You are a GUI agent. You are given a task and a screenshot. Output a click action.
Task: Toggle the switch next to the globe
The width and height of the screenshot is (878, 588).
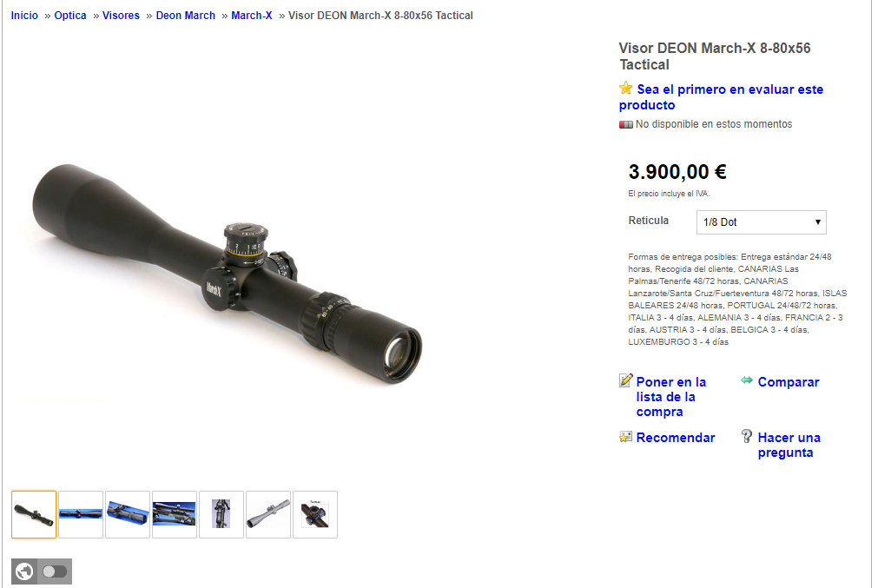(55, 571)
